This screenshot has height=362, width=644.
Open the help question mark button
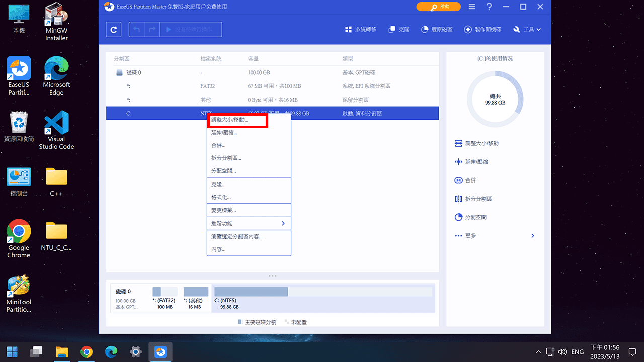(x=489, y=7)
